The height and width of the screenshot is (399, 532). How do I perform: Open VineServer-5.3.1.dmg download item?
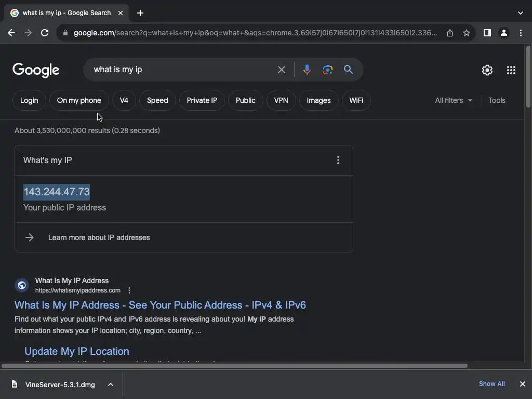[60, 384]
